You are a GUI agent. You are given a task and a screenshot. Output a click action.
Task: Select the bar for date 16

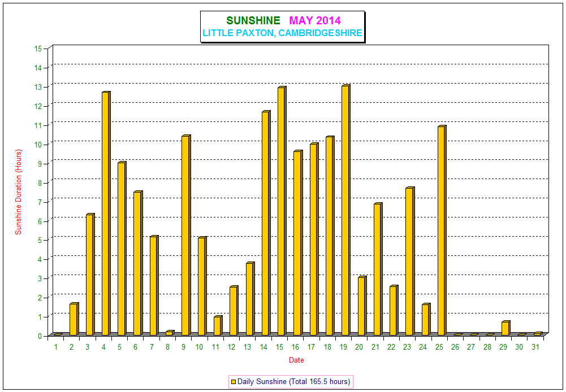click(298, 243)
